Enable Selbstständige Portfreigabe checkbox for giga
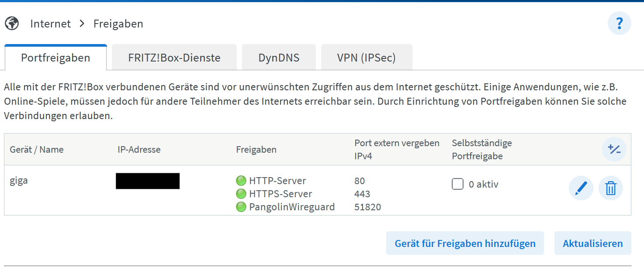This screenshot has width=644, height=274. pyautogui.click(x=457, y=185)
